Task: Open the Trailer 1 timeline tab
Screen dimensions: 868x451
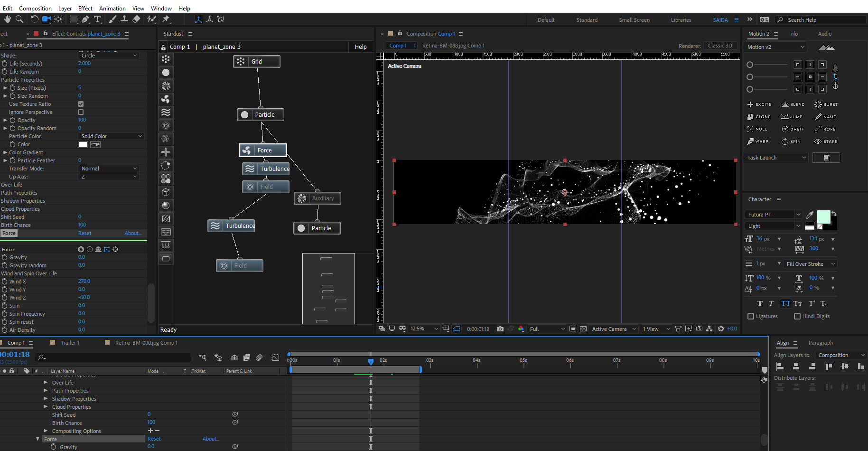Action: pyautogui.click(x=70, y=343)
